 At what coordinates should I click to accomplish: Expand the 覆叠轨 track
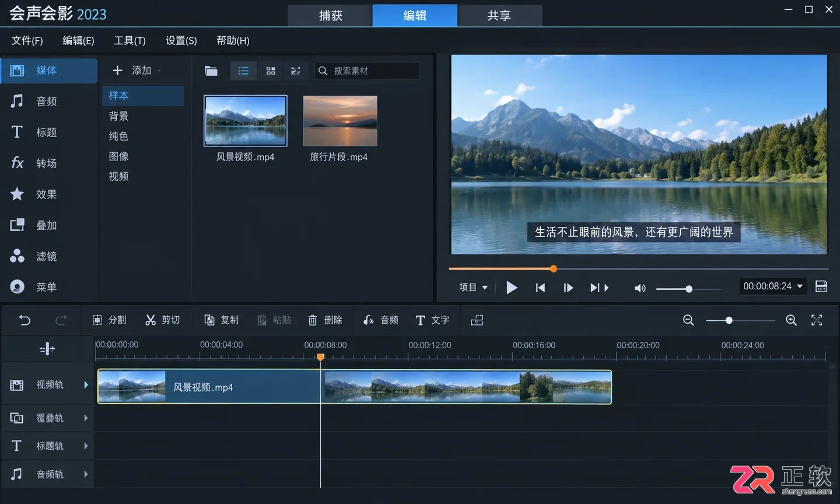[86, 418]
